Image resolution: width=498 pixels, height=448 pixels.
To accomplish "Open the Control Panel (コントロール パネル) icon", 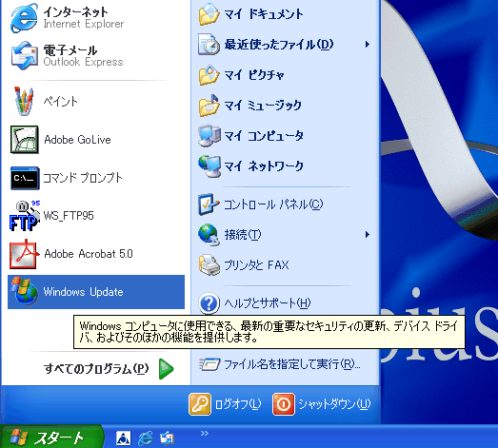I will tap(209, 205).
